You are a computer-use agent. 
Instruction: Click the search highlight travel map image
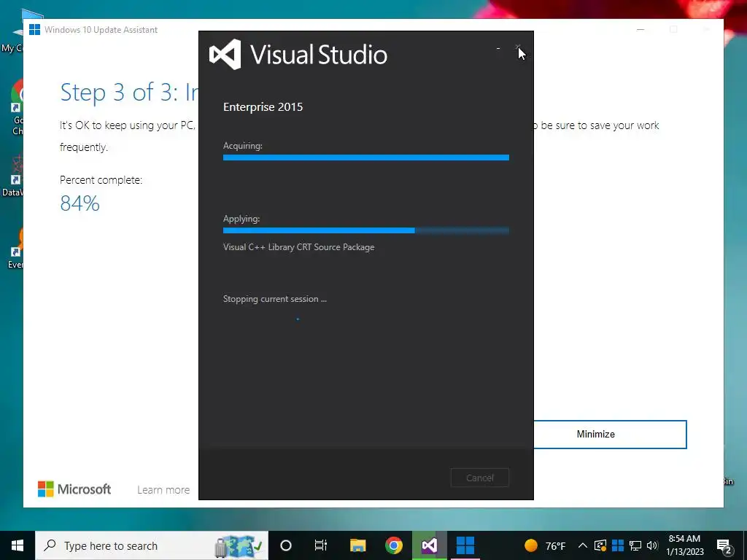[x=238, y=546]
